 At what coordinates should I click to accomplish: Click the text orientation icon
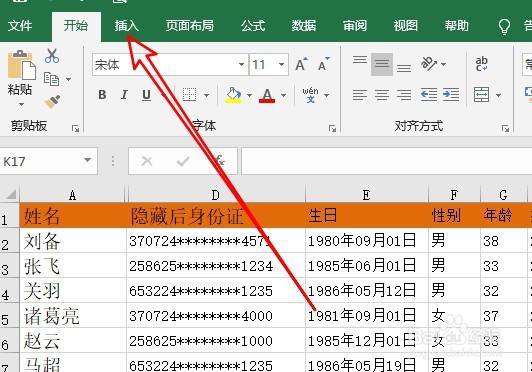tap(429, 64)
